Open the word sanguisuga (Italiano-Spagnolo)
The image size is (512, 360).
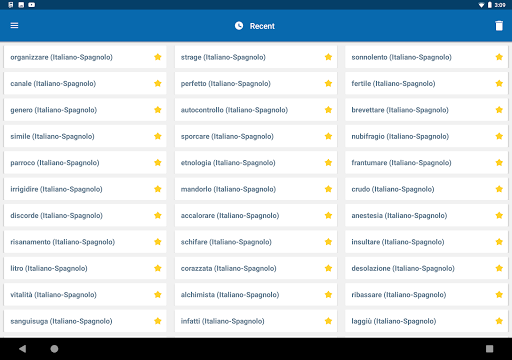[85, 321]
